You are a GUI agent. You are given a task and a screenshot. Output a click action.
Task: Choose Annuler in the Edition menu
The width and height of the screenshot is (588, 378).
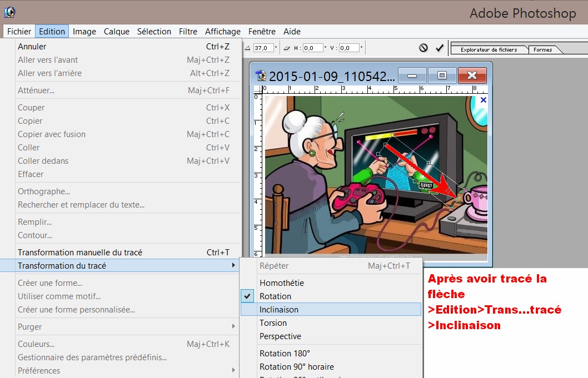(x=121, y=47)
